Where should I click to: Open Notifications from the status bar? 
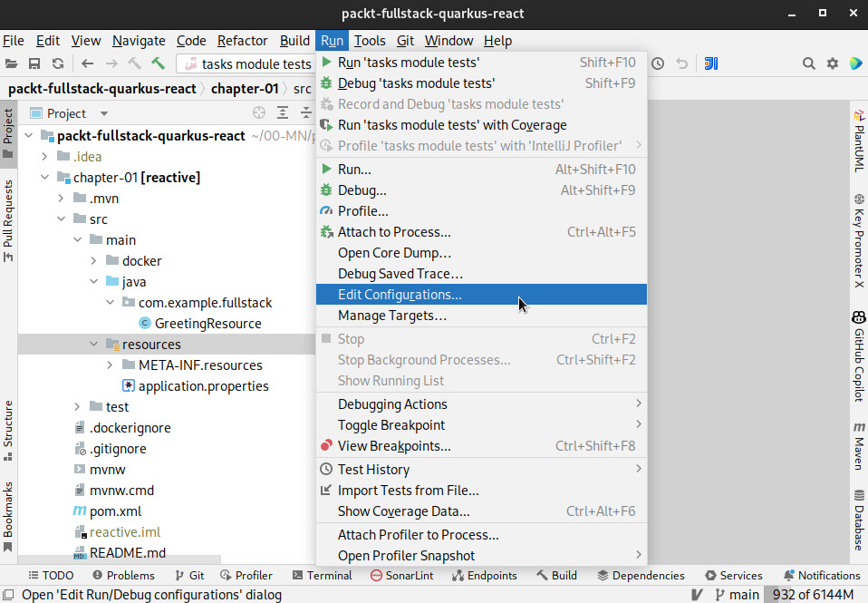(x=821, y=575)
